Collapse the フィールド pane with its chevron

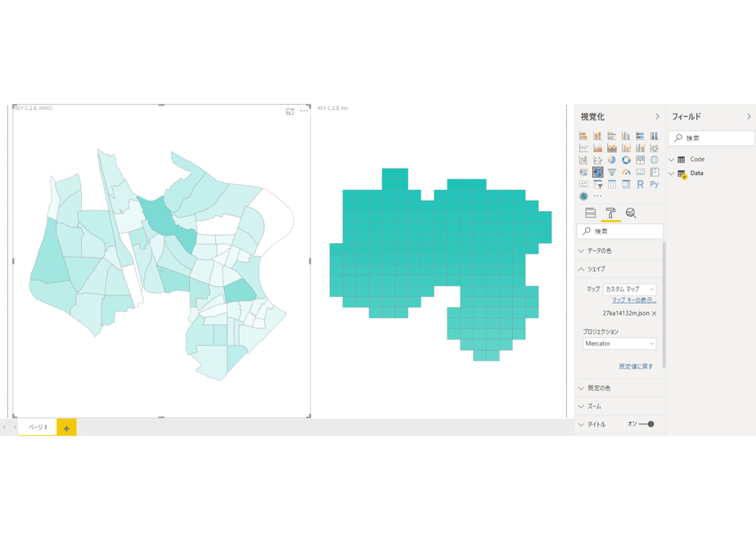pos(749,117)
